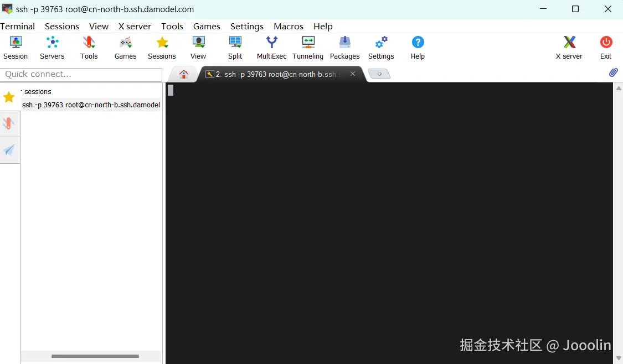Screen dimensions: 623x364
Task: Start the X server from toolbar
Action: [569, 47]
